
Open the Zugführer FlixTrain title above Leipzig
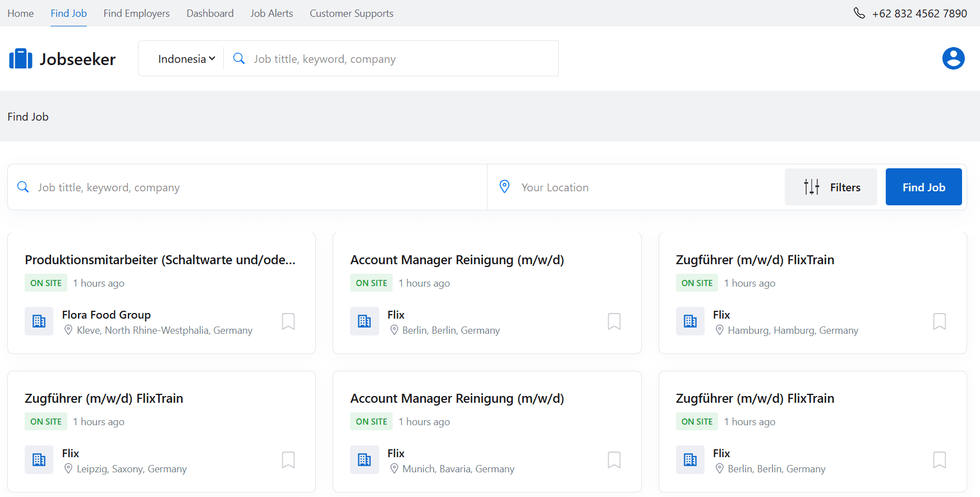click(x=104, y=398)
